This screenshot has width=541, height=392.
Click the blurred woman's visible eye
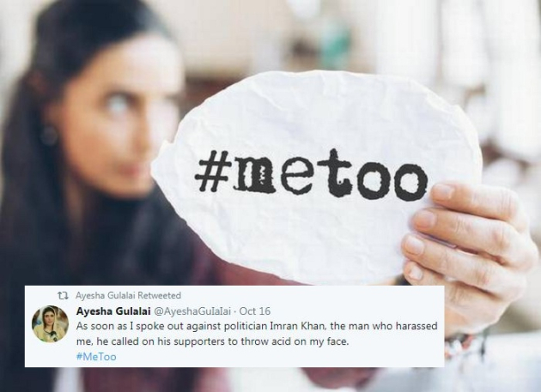tap(119, 106)
